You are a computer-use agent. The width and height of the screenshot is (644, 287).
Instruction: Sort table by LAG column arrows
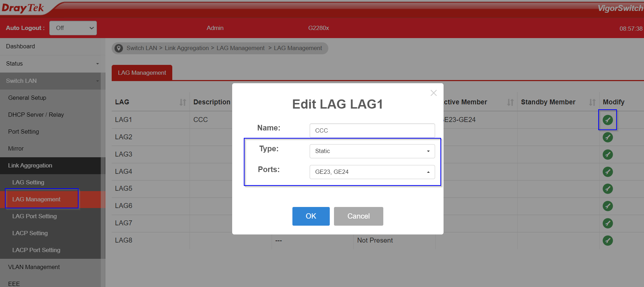pos(182,102)
